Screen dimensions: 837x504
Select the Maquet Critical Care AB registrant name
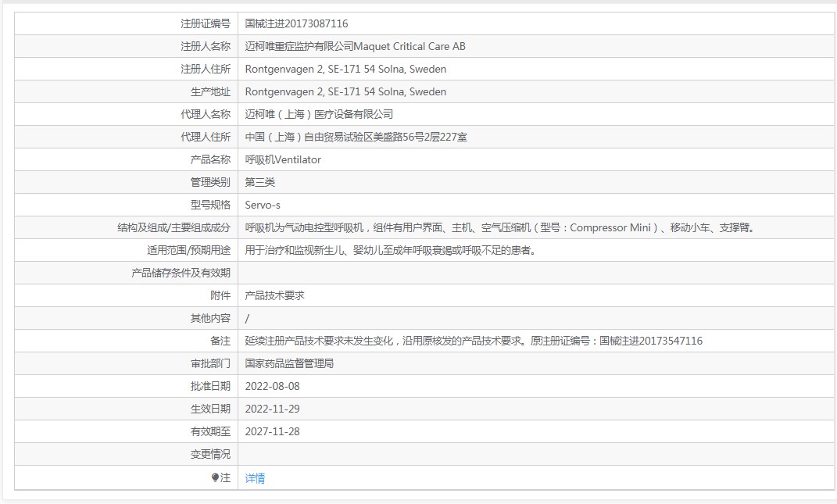(x=355, y=46)
